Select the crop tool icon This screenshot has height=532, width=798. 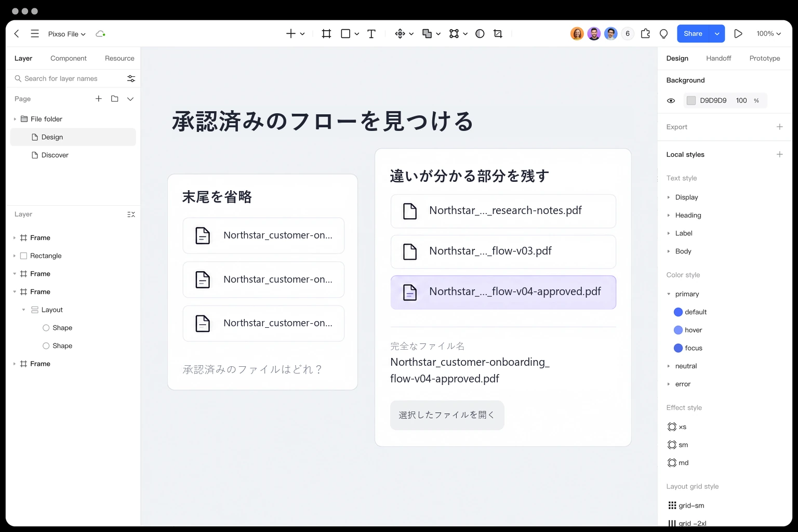point(498,34)
